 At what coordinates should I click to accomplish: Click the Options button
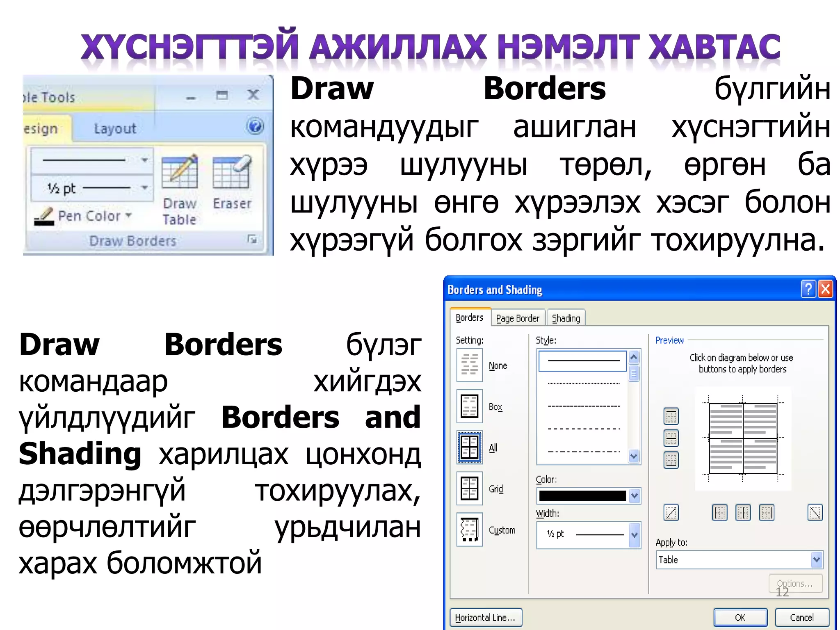coord(795,584)
